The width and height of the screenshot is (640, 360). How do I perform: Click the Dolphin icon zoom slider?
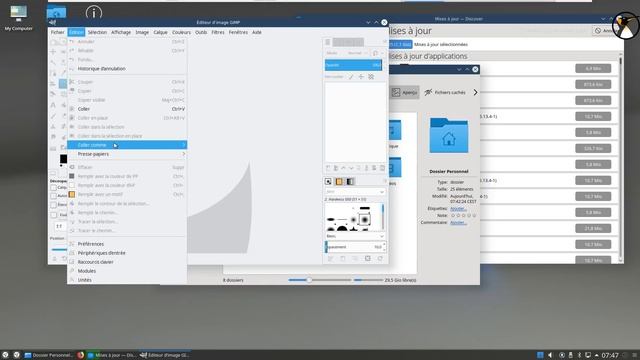[320, 280]
